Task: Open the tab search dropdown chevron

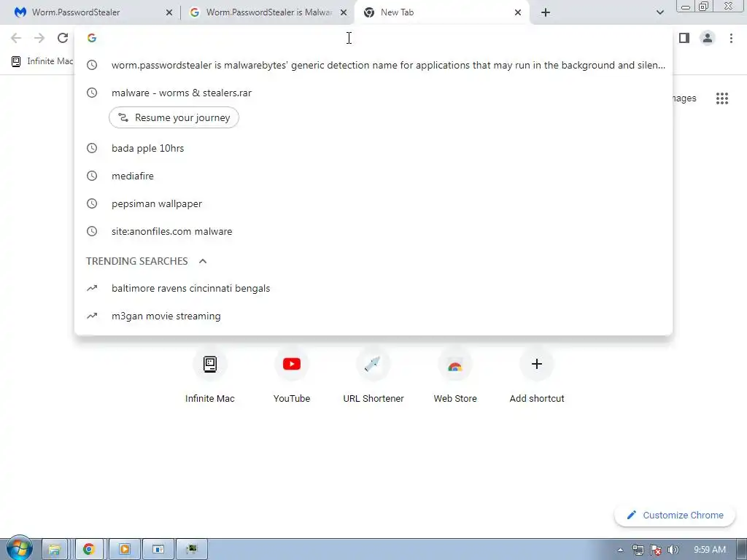Action: (x=659, y=12)
